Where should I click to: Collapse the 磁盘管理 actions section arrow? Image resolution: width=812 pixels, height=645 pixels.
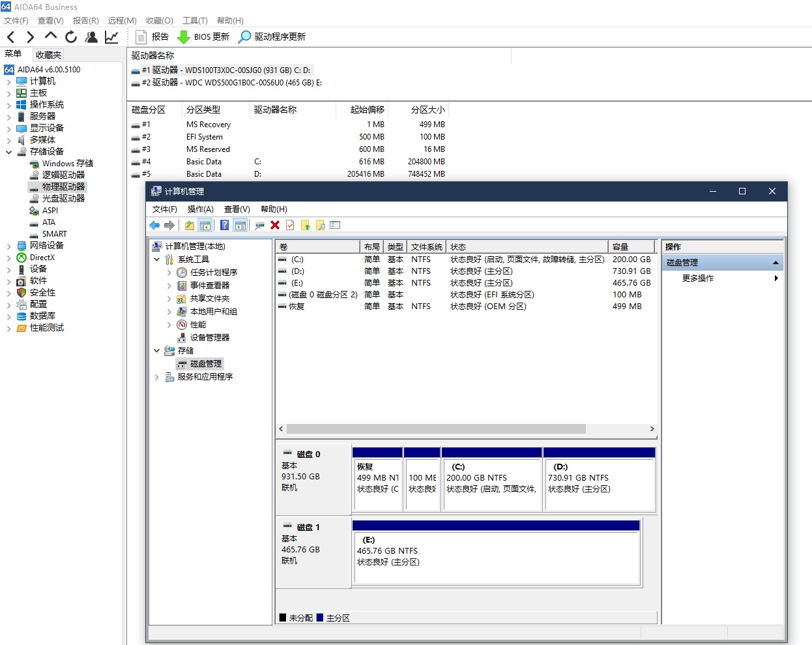(x=776, y=263)
